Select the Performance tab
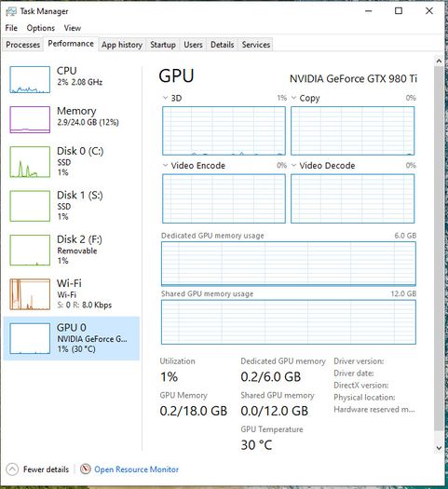This screenshot has height=489, width=448. point(71,44)
